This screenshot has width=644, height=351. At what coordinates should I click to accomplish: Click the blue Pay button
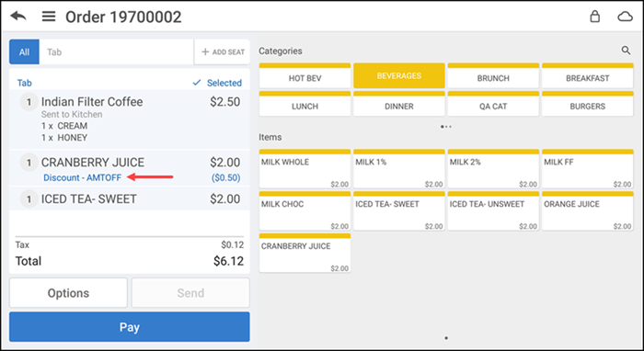(x=130, y=327)
